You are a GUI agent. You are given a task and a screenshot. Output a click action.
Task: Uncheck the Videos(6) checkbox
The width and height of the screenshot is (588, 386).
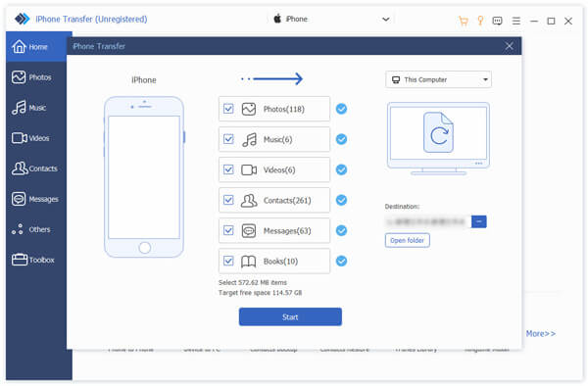tap(228, 169)
